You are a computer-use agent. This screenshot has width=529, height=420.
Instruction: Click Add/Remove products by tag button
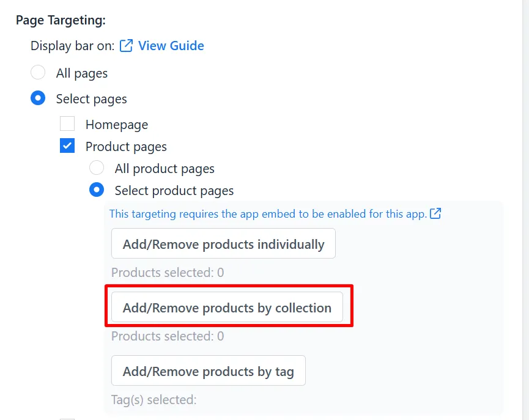209,370
